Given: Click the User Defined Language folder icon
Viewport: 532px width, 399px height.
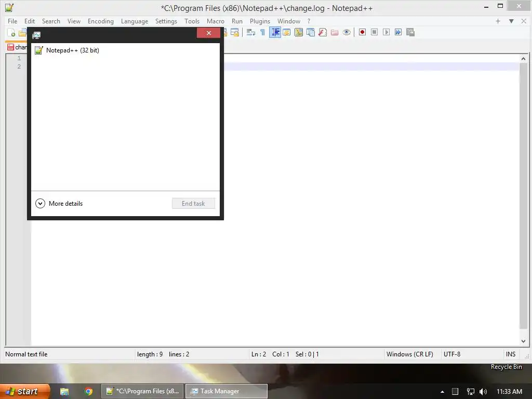Looking at the screenshot, I should point(287,32).
